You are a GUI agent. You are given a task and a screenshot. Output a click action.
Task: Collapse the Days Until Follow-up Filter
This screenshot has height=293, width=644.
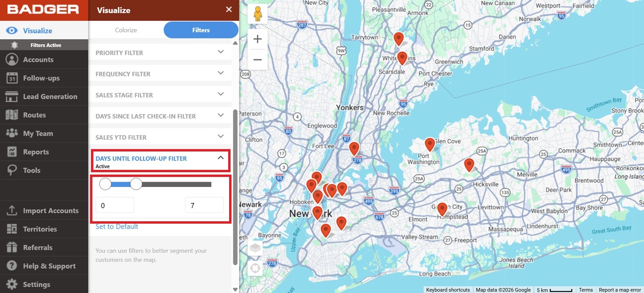(x=160, y=161)
